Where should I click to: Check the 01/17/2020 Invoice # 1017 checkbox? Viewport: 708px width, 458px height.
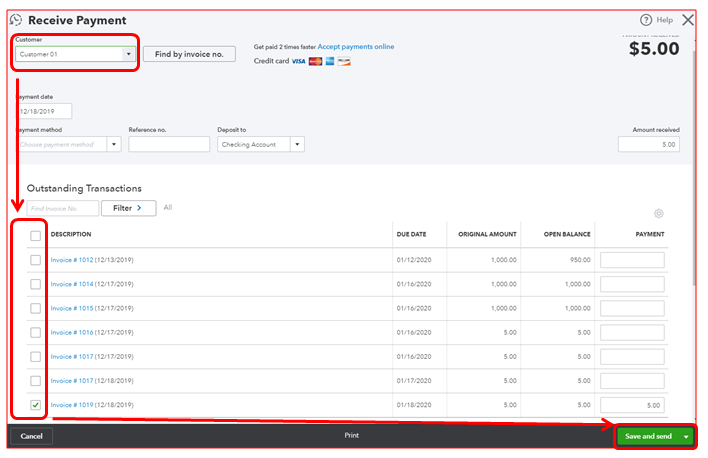[35, 381]
